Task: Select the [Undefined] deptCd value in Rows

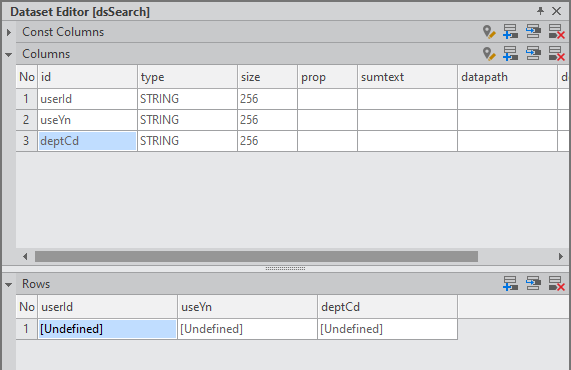Action: coord(387,329)
